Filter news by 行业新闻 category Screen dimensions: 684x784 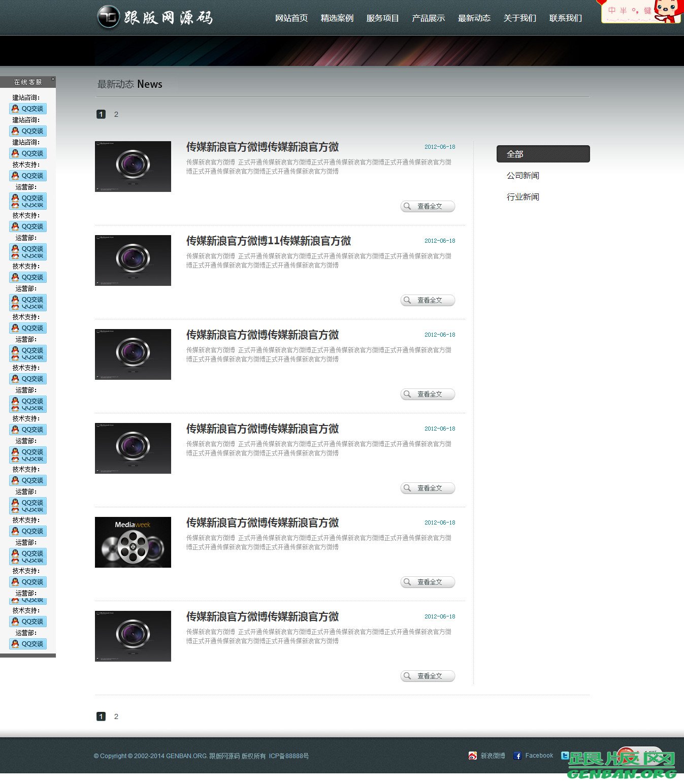tap(523, 197)
